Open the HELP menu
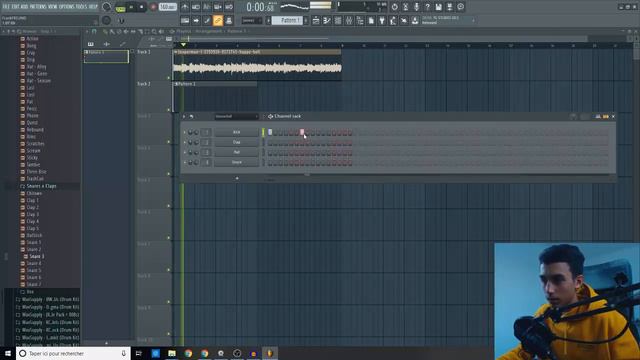This screenshot has width=640, height=360. tap(93, 7)
